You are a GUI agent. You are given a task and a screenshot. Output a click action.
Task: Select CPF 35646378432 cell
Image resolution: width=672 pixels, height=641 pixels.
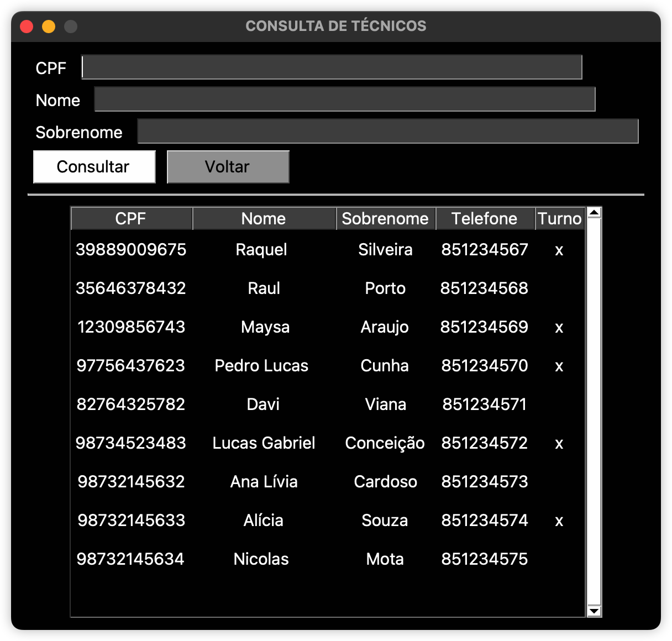pos(131,288)
